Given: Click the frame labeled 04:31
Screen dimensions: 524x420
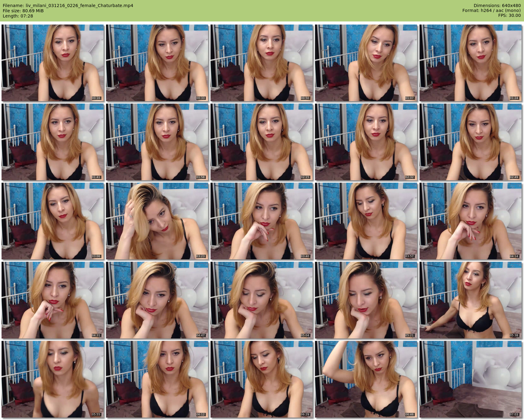Looking at the screenshot, I should click(53, 300).
